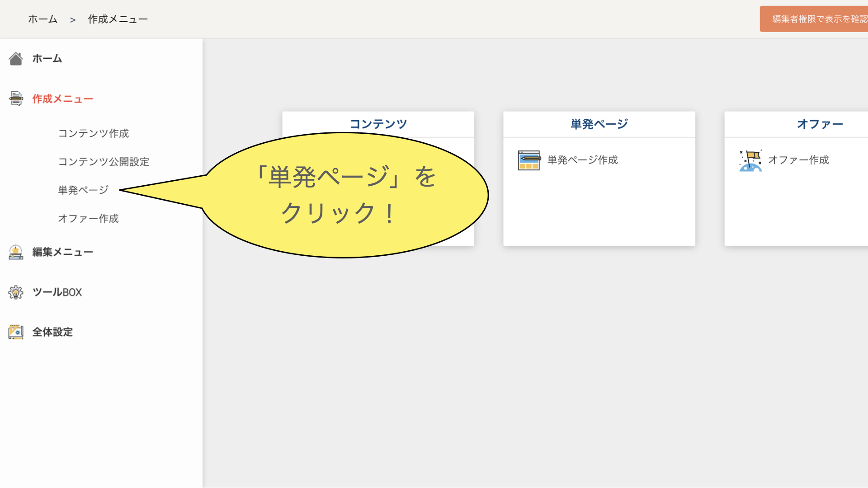Open ホーム from the sidebar

pos(47,59)
